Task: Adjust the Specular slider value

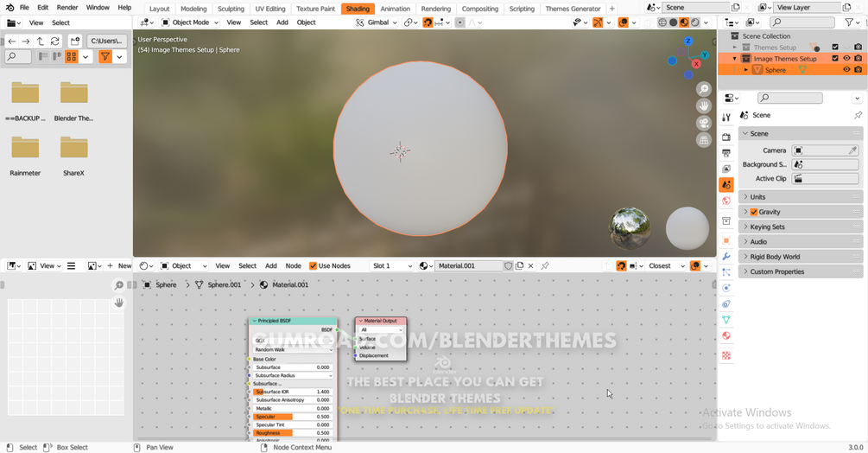Action: coord(292,417)
